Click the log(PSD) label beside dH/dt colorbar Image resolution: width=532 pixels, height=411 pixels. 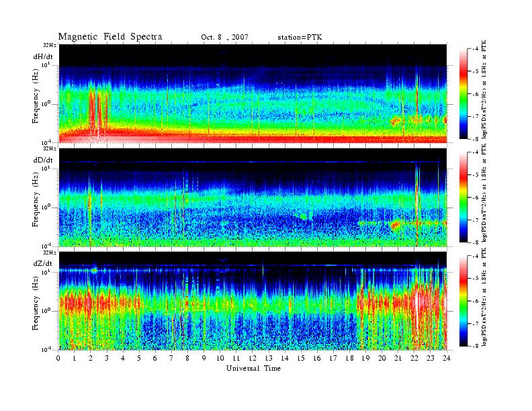click(484, 89)
